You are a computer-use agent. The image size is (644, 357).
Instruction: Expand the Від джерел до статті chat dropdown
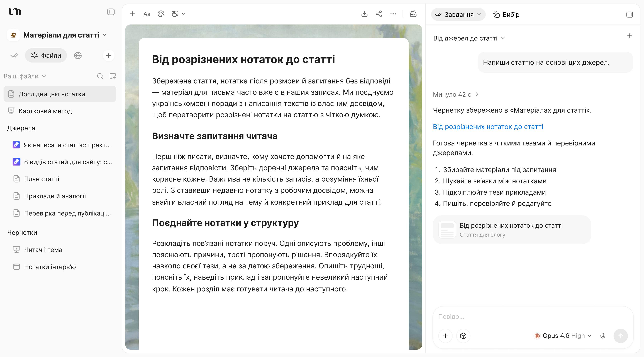coord(469,38)
